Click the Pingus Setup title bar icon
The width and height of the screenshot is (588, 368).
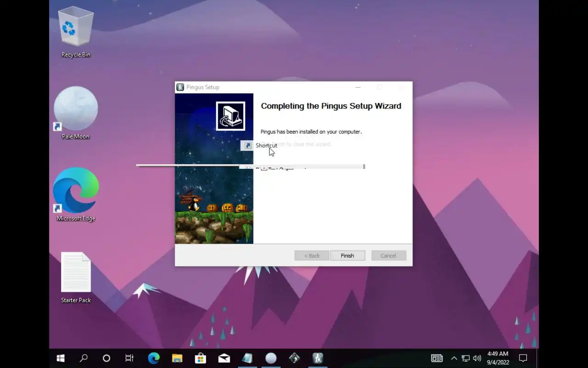181,87
